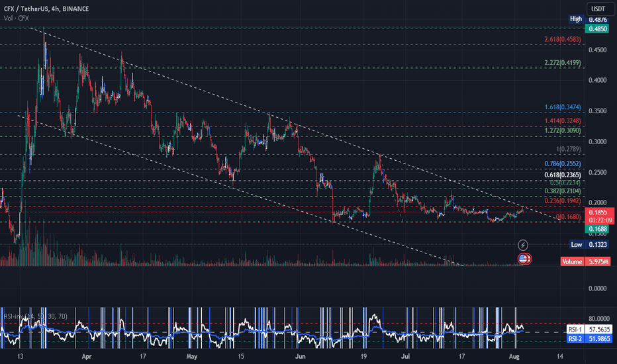The height and width of the screenshot is (364, 617).
Task: Select the 0.236(0.1942) Fibonacci level
Action: [563, 201]
